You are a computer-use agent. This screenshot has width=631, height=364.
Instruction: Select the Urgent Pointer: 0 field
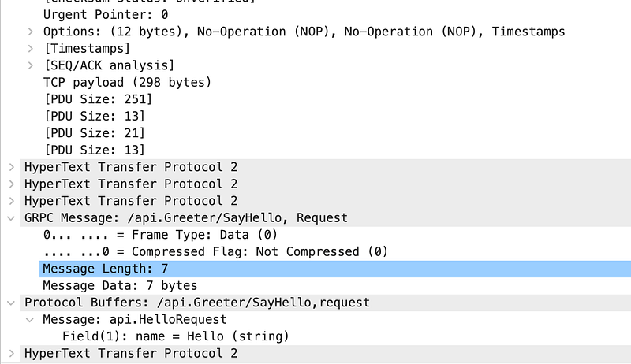(106, 15)
